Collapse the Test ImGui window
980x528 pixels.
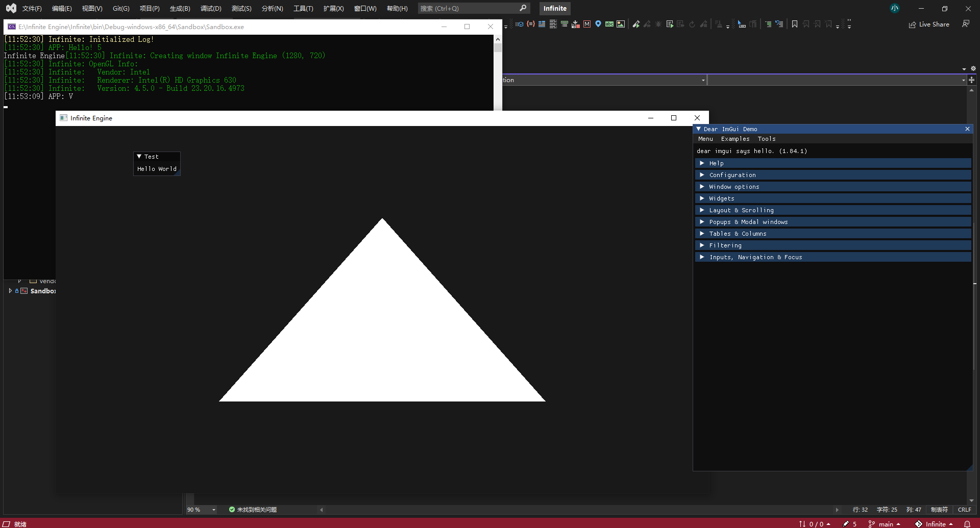pyautogui.click(x=139, y=157)
